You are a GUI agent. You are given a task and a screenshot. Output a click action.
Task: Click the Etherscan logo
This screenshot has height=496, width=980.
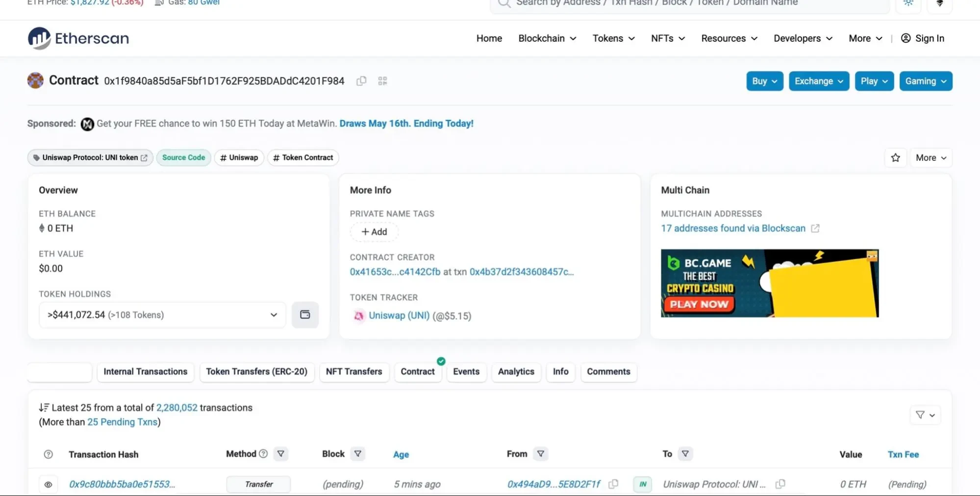pos(78,38)
